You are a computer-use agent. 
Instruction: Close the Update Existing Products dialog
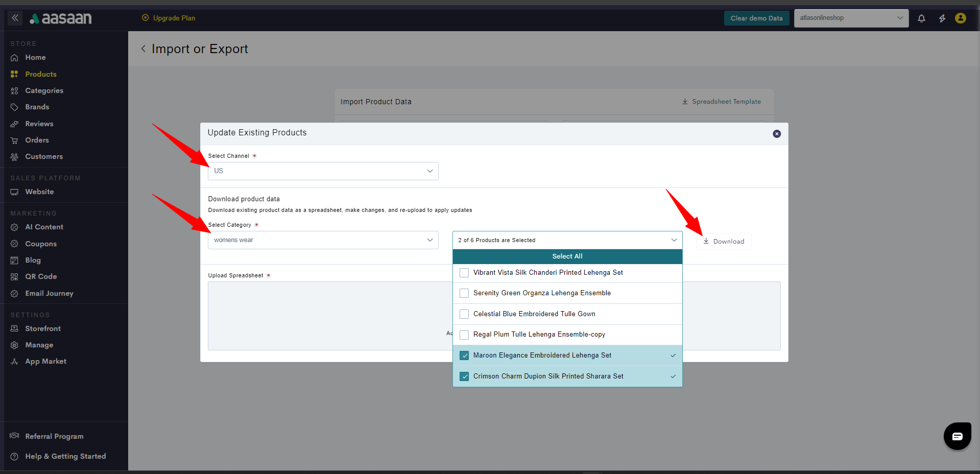pyautogui.click(x=776, y=134)
